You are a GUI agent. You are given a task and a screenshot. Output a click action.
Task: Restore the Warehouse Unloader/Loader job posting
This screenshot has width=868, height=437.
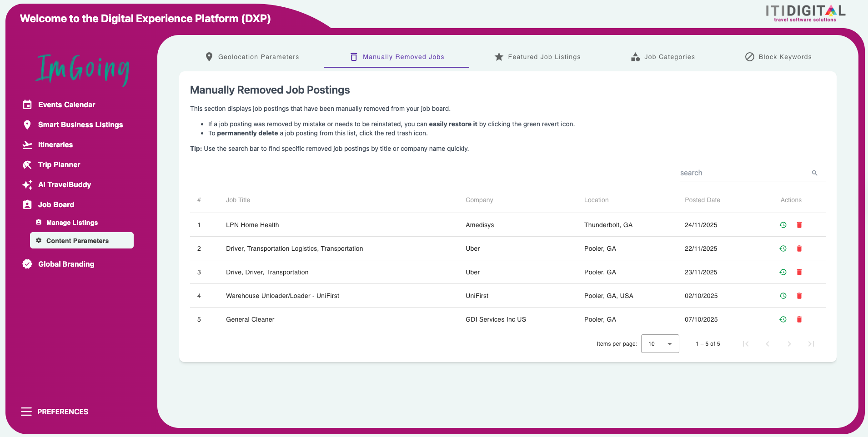(783, 296)
